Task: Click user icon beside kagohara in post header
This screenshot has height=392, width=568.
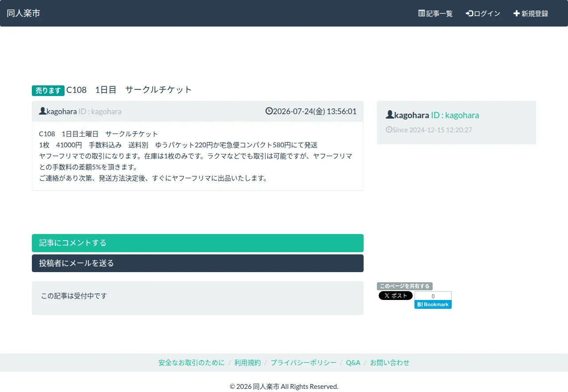Action: point(42,111)
